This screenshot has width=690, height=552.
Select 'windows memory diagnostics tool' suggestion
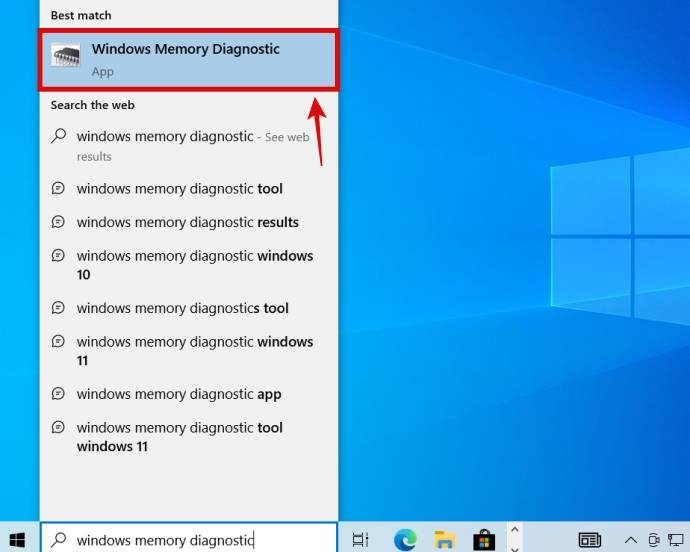(x=189, y=308)
